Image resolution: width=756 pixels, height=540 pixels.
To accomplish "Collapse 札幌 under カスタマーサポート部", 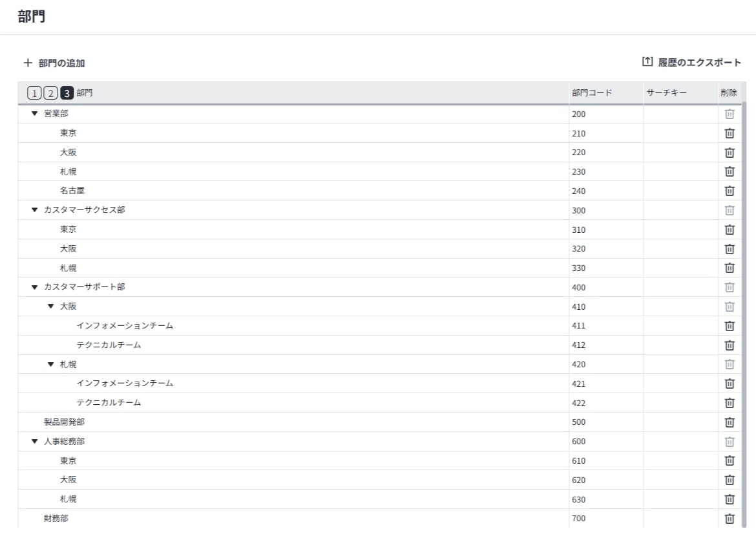I will [50, 364].
